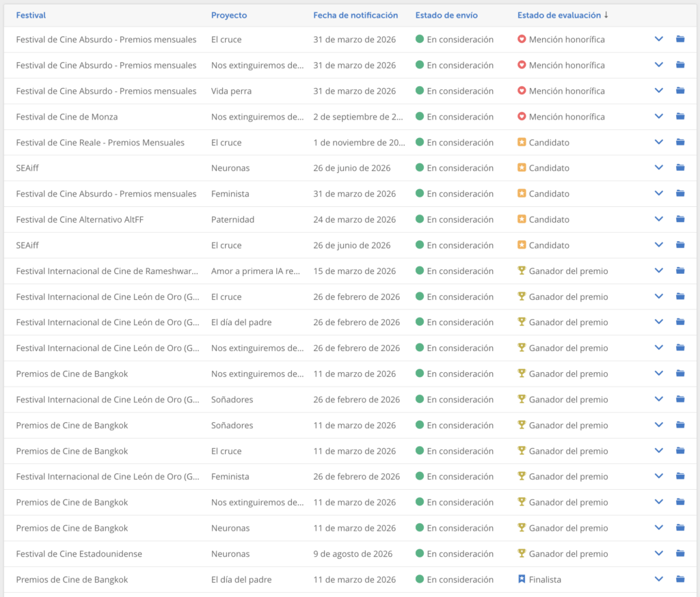Image resolution: width=700 pixels, height=597 pixels.
Task: Click green status dot in Festival de Monza row
Action: [x=420, y=117]
